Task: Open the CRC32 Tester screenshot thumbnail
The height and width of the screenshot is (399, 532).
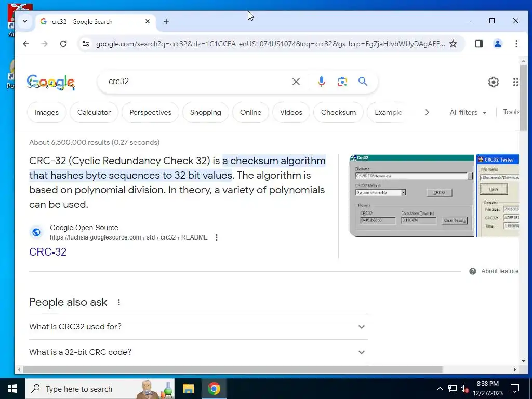Action: pos(497,195)
